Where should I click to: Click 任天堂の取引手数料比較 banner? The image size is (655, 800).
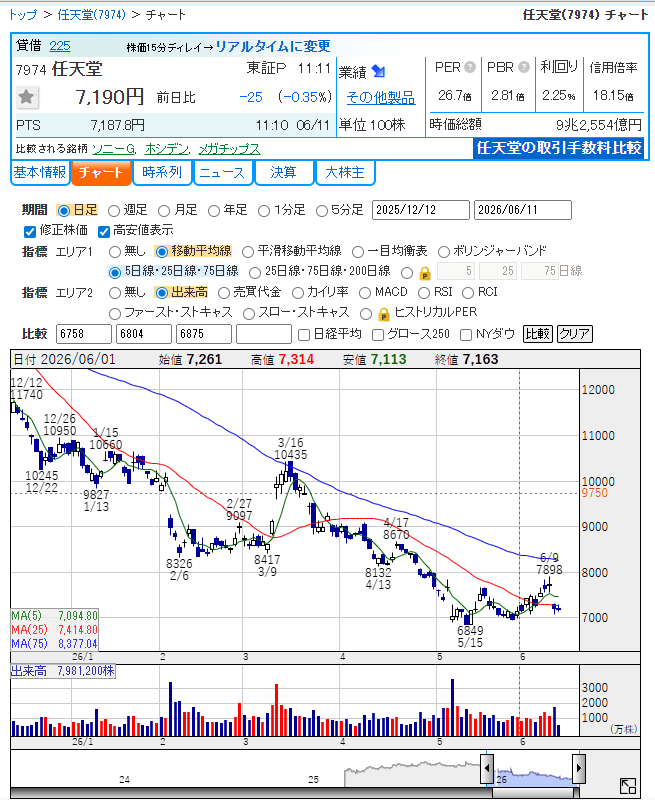pyautogui.click(x=559, y=148)
